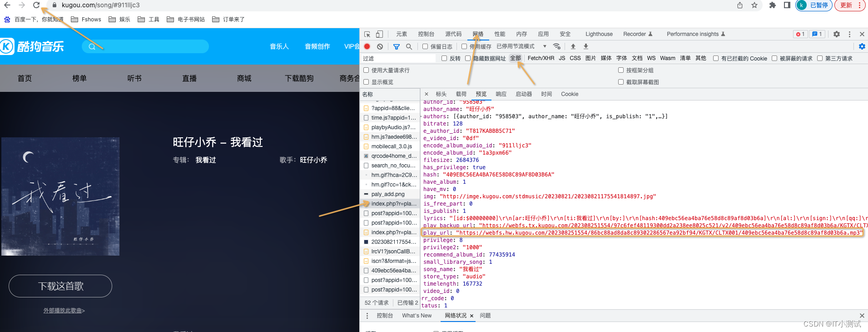Enable the 显示概览 checkbox

pos(366,82)
